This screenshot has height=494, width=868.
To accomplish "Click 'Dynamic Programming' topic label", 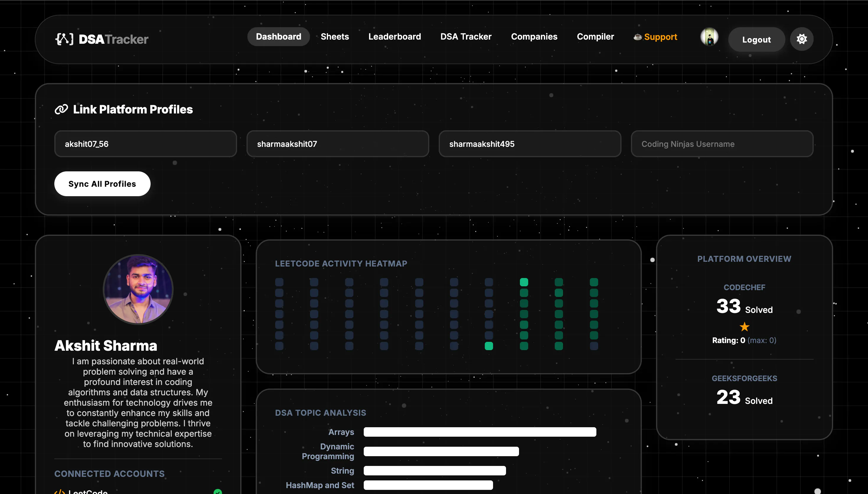I will tap(328, 451).
